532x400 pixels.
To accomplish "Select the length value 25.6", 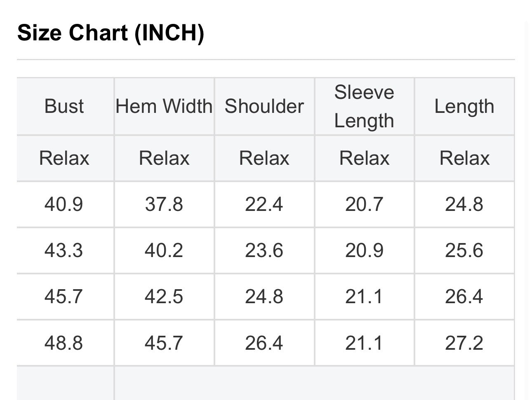I will click(464, 250).
